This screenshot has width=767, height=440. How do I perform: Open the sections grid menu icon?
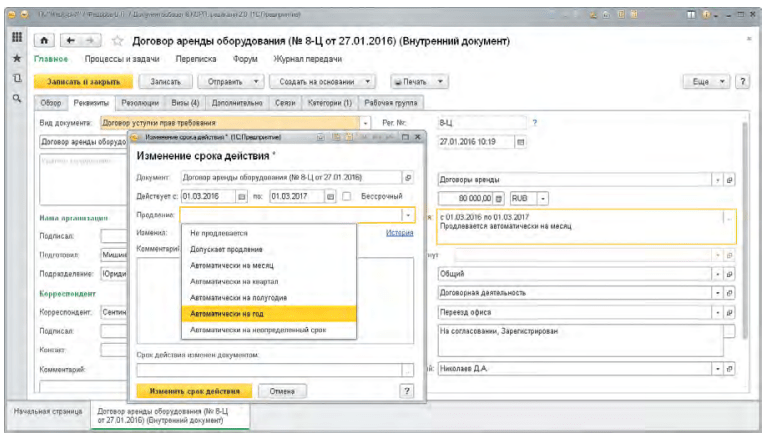pyautogui.click(x=17, y=37)
